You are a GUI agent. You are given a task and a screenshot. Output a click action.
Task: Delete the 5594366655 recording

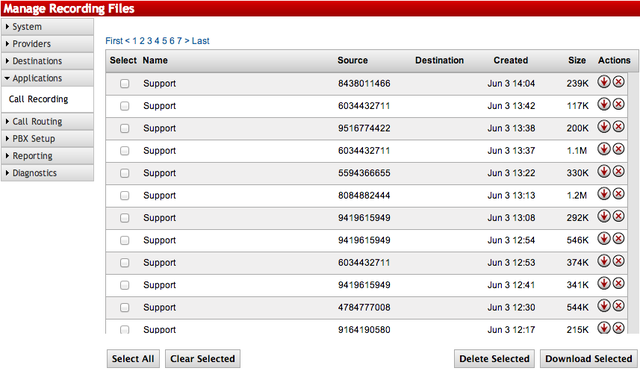click(x=619, y=172)
